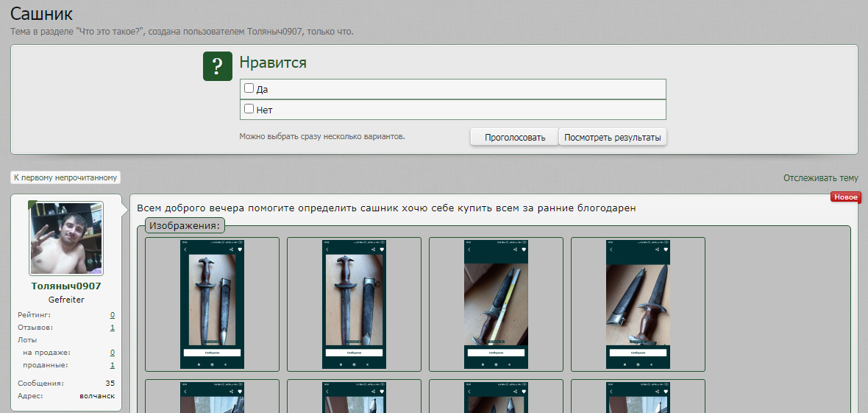Viewport: 868px width, 413px height.
Task: Click the 'Проголосовать' vote button
Action: (515, 138)
